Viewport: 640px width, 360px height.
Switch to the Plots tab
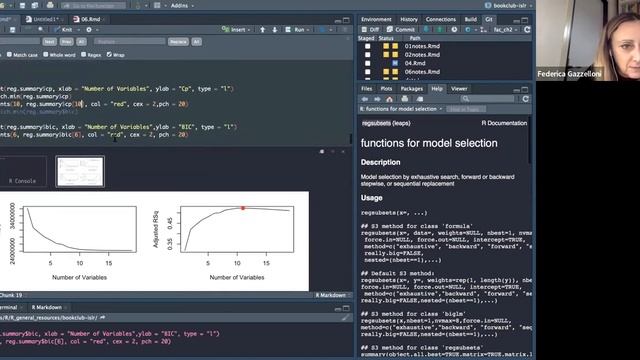click(x=386, y=89)
